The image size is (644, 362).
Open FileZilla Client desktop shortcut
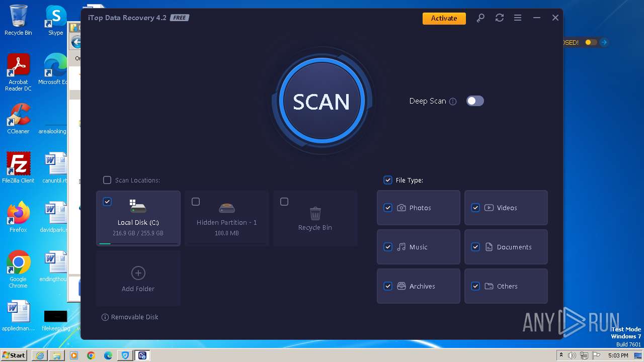18,168
